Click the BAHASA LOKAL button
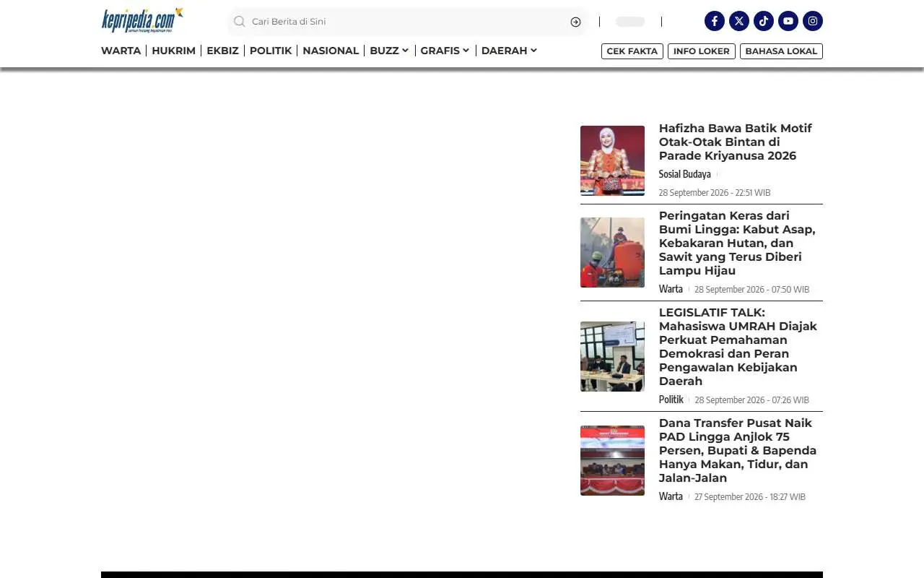924x578 pixels. click(x=781, y=51)
